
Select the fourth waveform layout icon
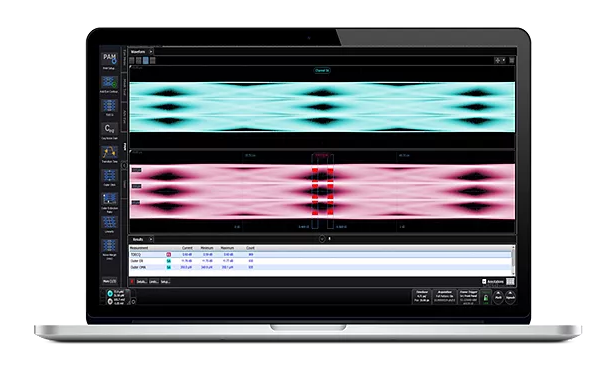[153, 60]
